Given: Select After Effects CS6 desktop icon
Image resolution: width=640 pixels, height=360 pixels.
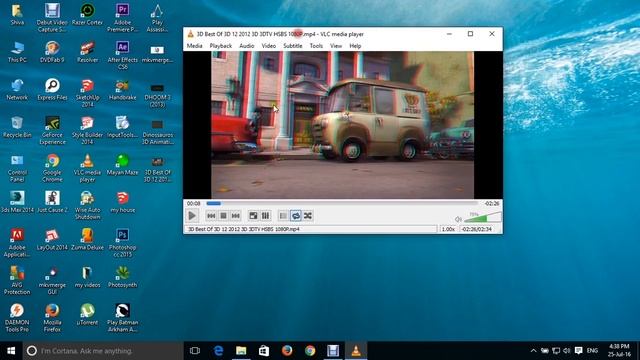Looking at the screenshot, I should click(122, 55).
